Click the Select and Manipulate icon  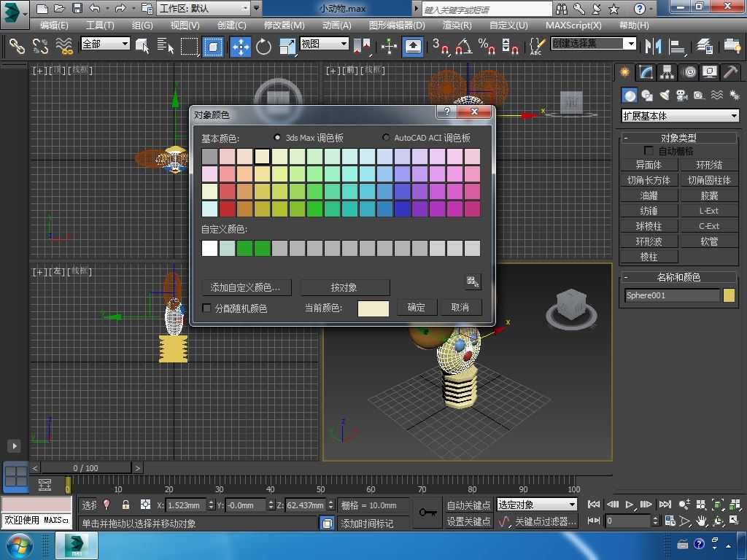(390, 46)
